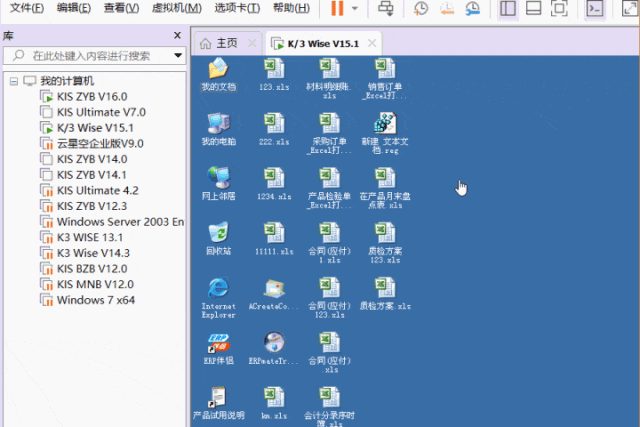Open the 虚拟机(M) menu
Screen dimensions: 640x427
click(177, 8)
